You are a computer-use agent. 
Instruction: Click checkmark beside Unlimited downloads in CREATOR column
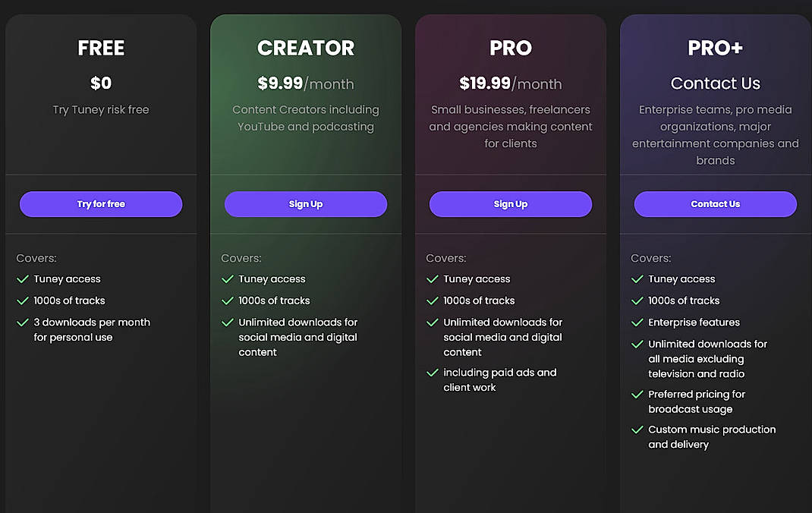click(x=228, y=323)
